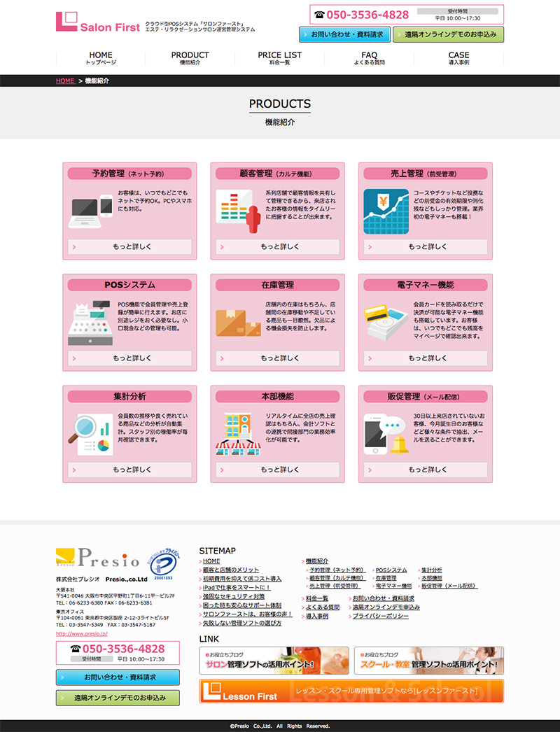560x732 pixels.
Task: Click the cardboard boxes inventory icon
Action: tap(238, 322)
